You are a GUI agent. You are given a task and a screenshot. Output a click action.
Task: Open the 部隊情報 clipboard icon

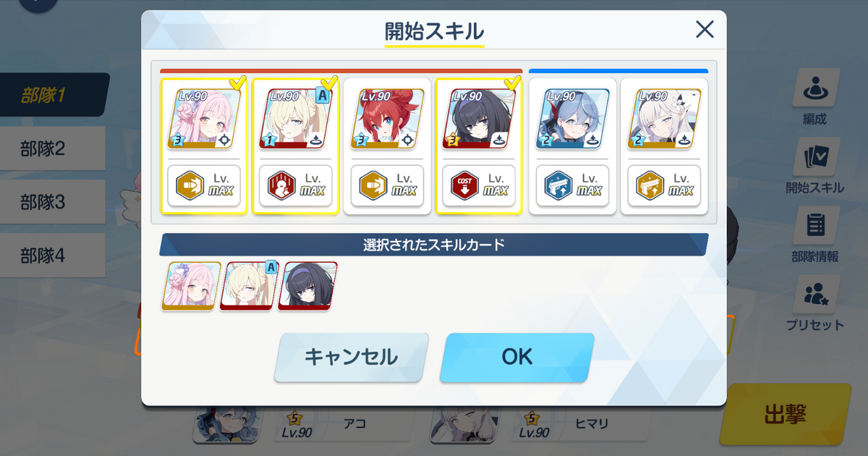[817, 225]
